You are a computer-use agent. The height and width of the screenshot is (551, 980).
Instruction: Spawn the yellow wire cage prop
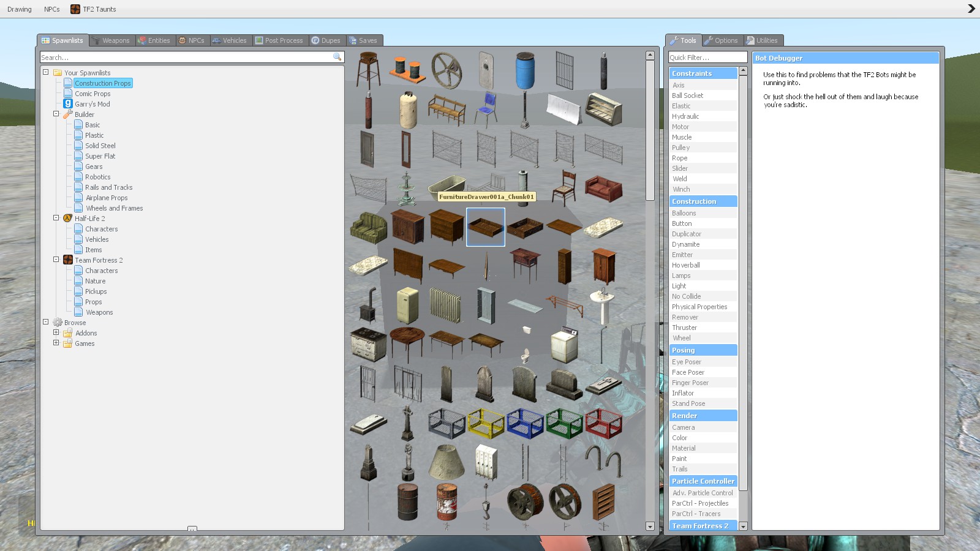[x=486, y=423]
